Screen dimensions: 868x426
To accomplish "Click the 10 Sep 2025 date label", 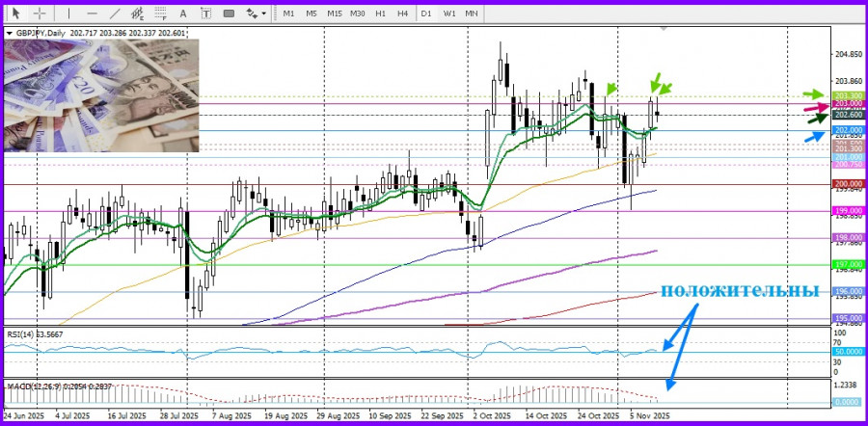I will (390, 415).
